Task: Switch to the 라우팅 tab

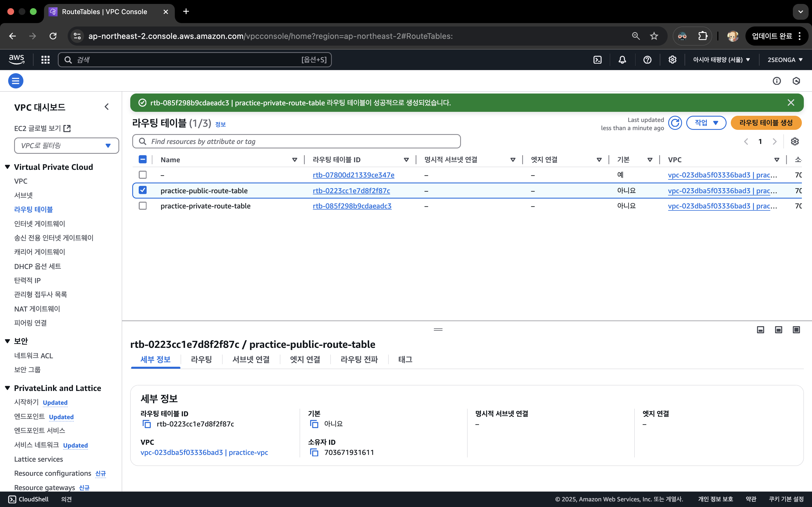Action: [x=201, y=359]
